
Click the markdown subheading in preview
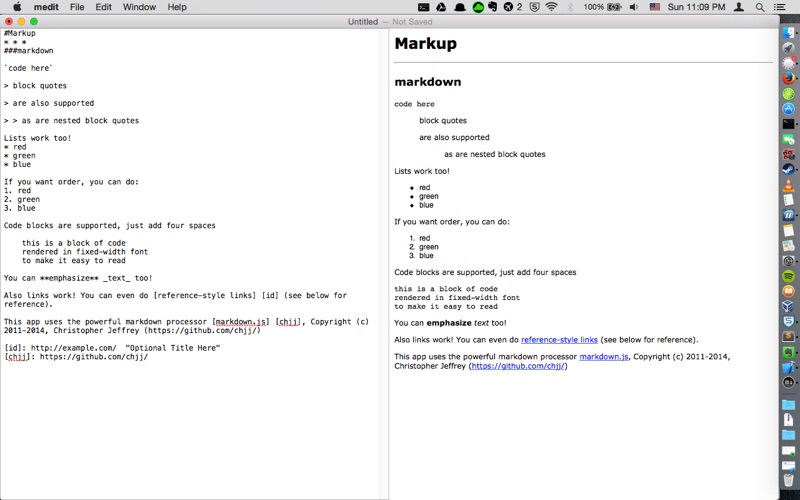(x=428, y=82)
